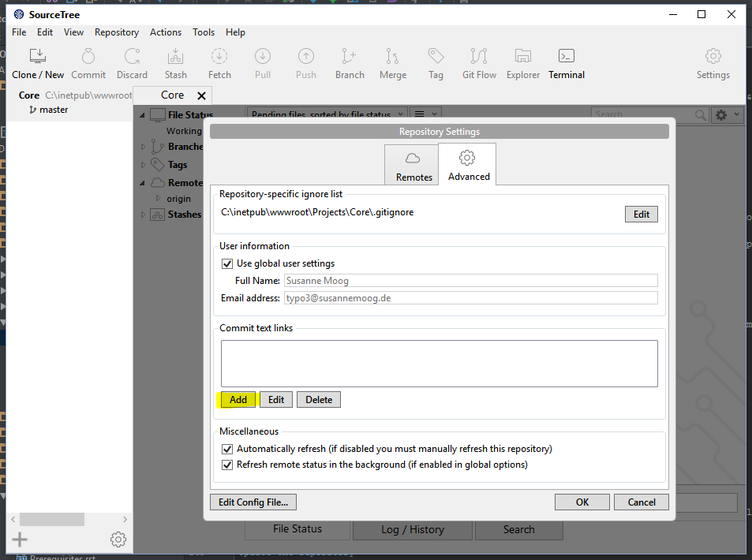Screen dimensions: 752x560
Task: Toggle Automatically refresh checkbox
Action: pyautogui.click(x=227, y=450)
